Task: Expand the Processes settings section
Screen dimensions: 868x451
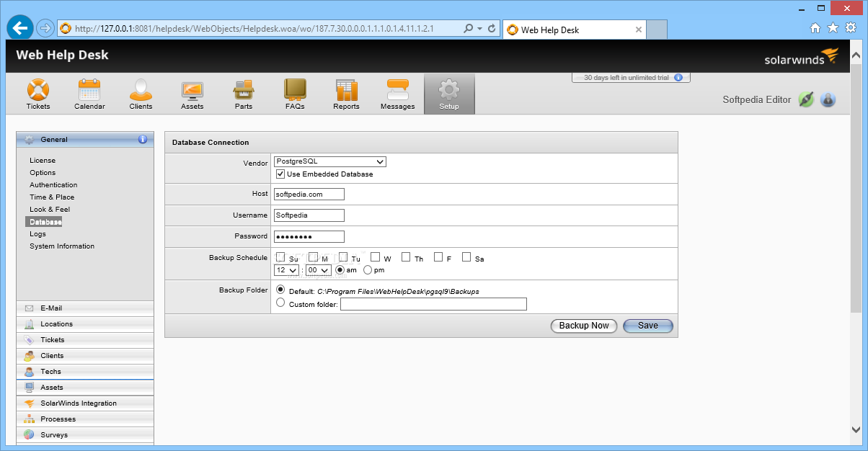Action: click(85, 419)
